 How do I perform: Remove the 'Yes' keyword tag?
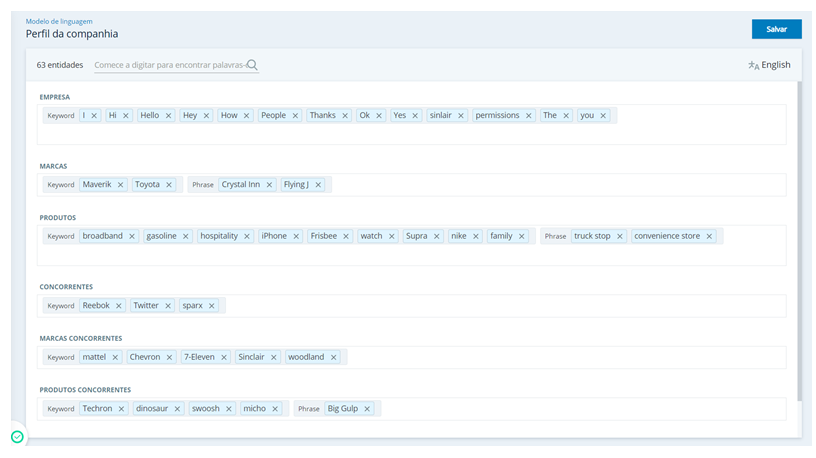tap(415, 116)
